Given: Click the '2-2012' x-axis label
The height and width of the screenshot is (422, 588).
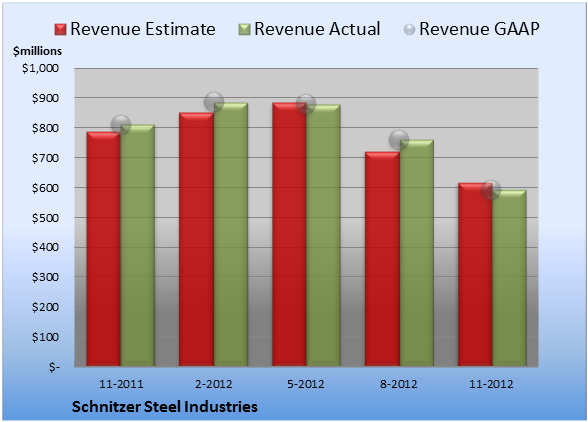Looking at the screenshot, I should tap(214, 384).
